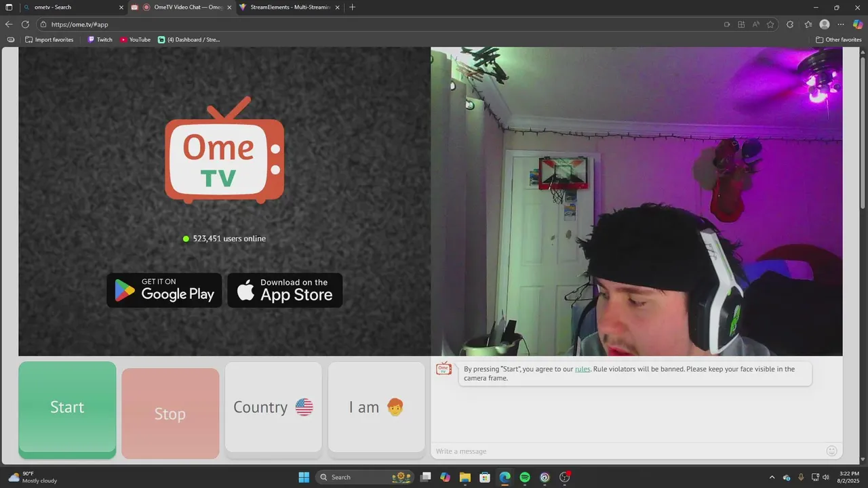Open Import favorites bookmark
The height and width of the screenshot is (488, 868).
pyautogui.click(x=49, y=39)
